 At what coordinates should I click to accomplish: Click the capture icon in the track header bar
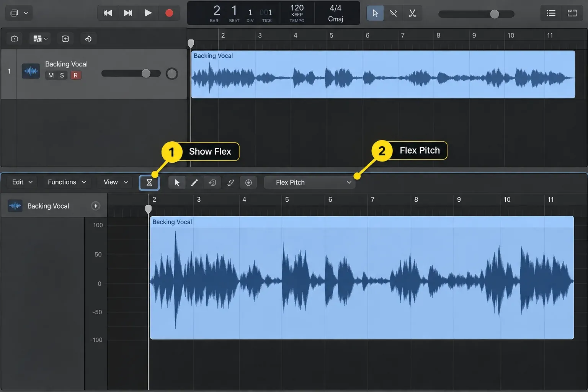[65, 39]
